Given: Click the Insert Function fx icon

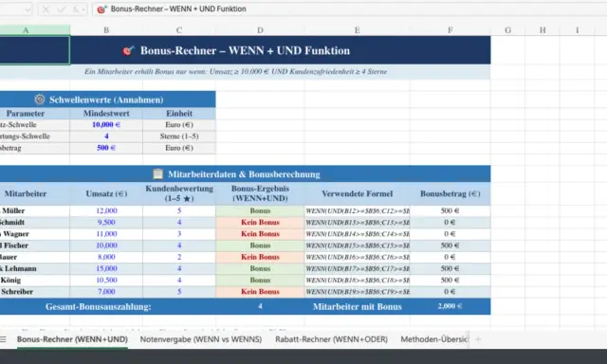Looking at the screenshot, I should (76, 9).
